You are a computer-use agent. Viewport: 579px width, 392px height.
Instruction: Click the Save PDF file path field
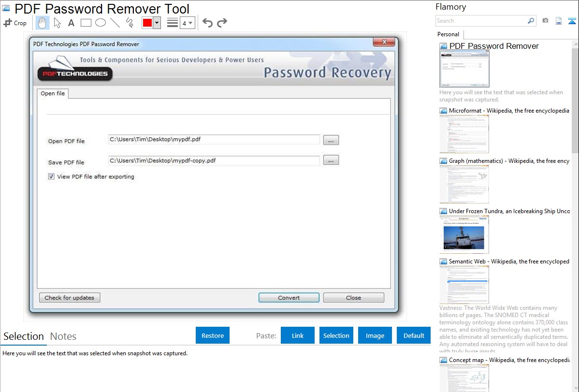214,161
